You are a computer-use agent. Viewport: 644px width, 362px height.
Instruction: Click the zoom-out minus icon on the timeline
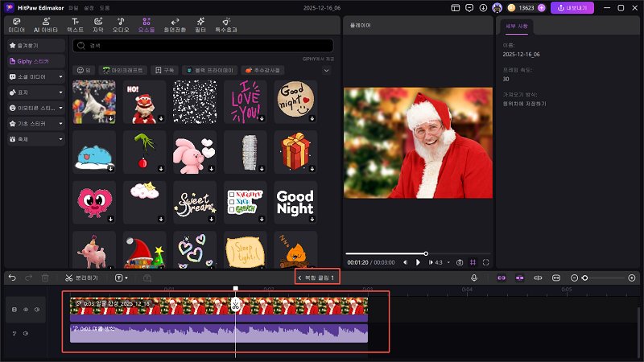point(575,278)
